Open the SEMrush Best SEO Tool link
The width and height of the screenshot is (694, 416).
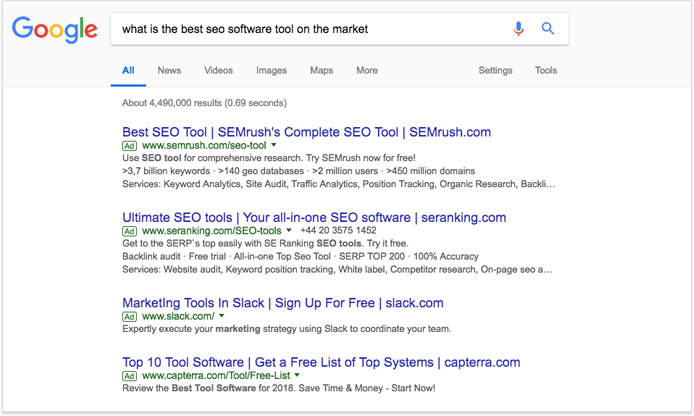306,132
